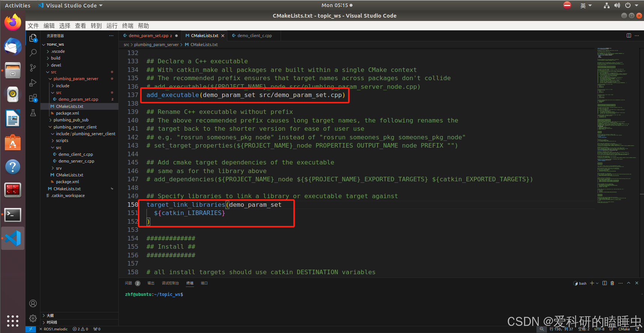Collapse the TOPIC_WS root folder

[79, 45]
